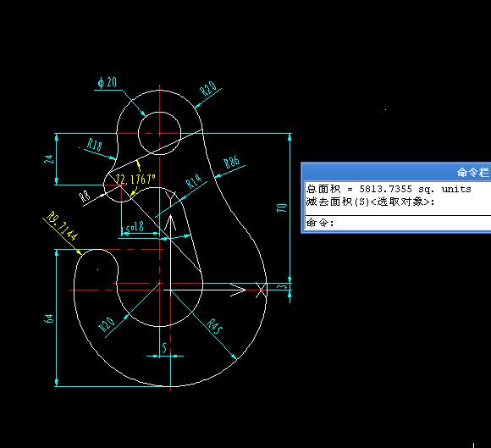Image resolution: width=491 pixels, height=448 pixels.
Task: Select the R20 radius label at bottom left
Action: pos(107,324)
